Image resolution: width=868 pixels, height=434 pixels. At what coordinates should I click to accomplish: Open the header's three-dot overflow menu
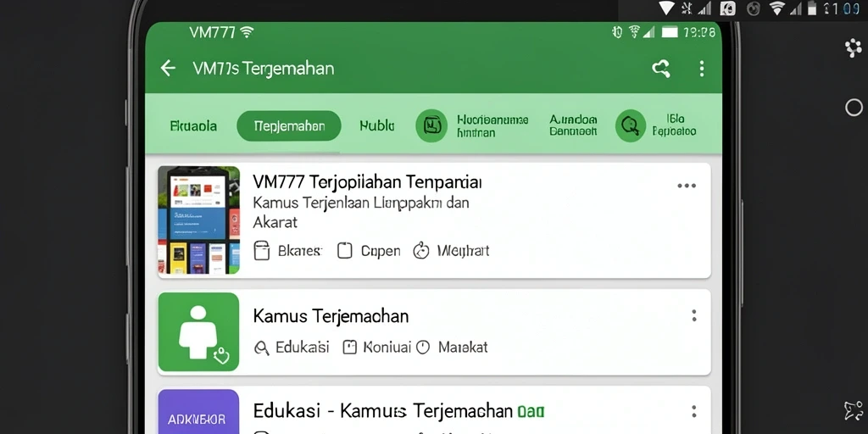701,69
